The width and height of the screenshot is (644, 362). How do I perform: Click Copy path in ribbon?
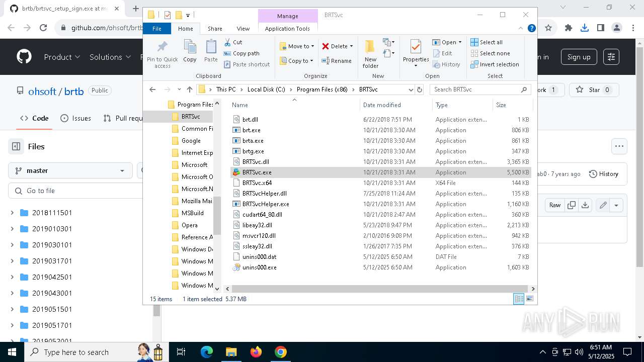point(242,53)
